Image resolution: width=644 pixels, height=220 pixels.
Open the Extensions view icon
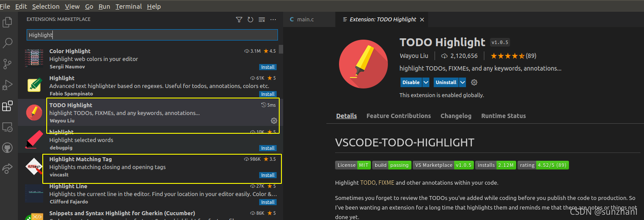click(7, 106)
